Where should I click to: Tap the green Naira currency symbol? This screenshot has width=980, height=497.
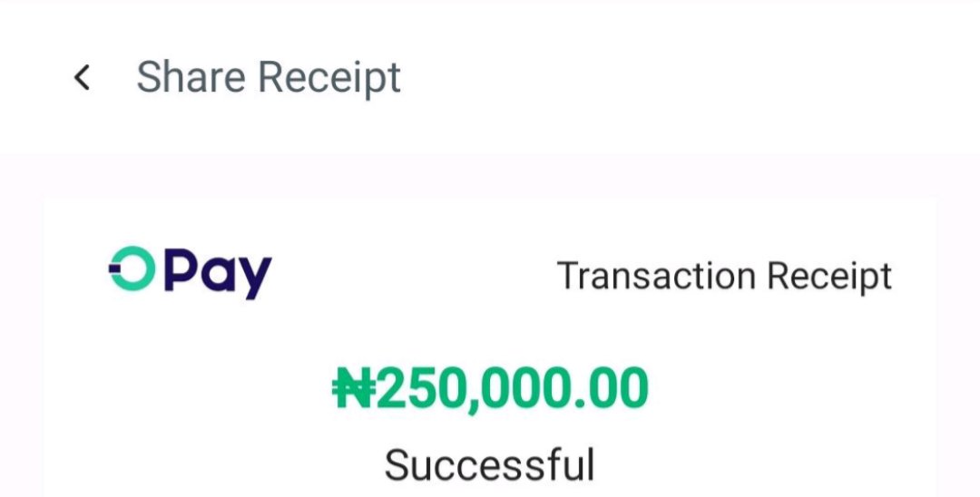click(x=355, y=388)
